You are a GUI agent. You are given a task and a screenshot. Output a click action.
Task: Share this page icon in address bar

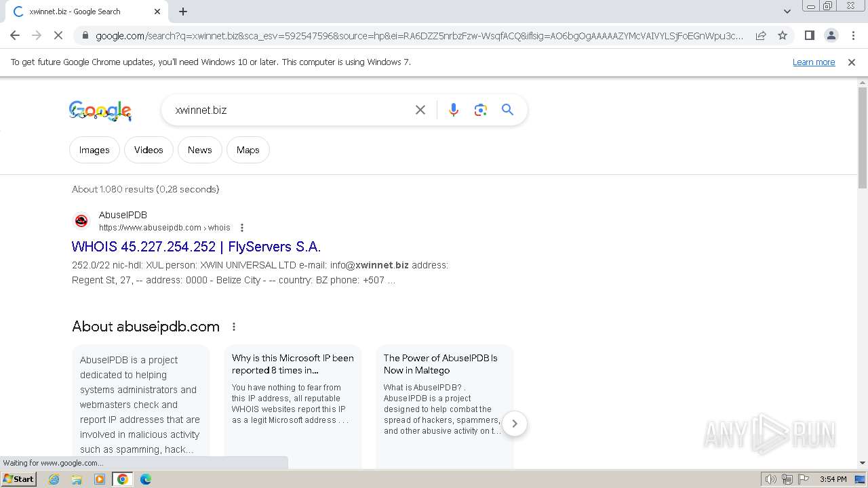(x=761, y=35)
